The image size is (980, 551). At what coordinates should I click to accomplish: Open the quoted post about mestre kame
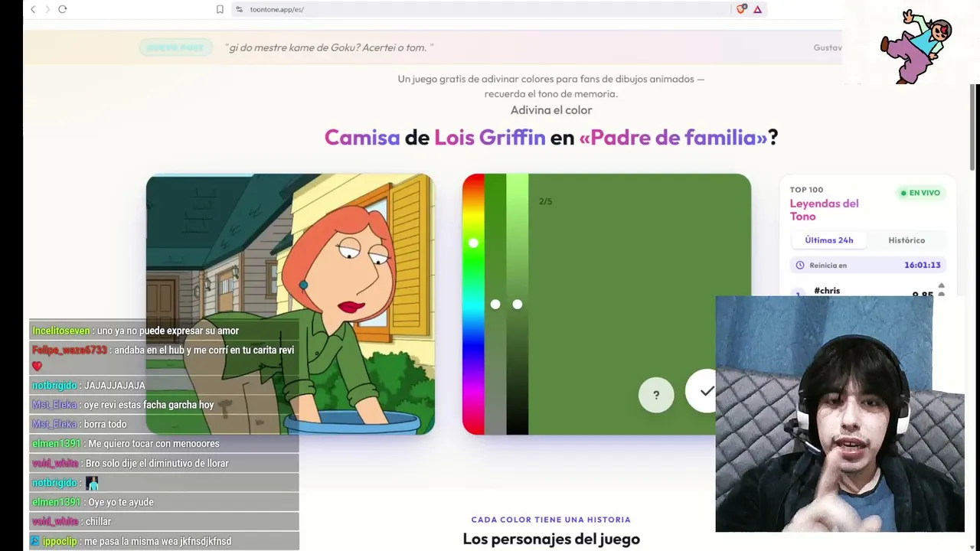tap(329, 47)
